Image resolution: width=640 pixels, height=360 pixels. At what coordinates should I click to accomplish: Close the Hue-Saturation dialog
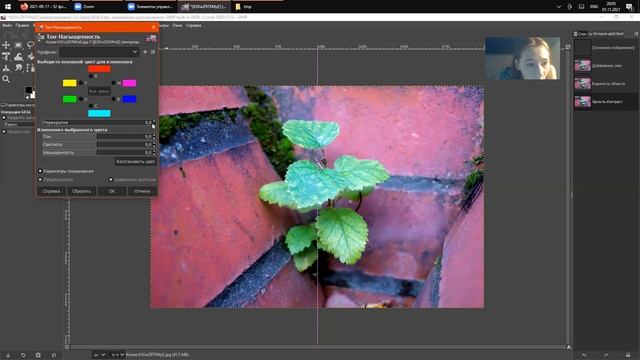pyautogui.click(x=153, y=27)
